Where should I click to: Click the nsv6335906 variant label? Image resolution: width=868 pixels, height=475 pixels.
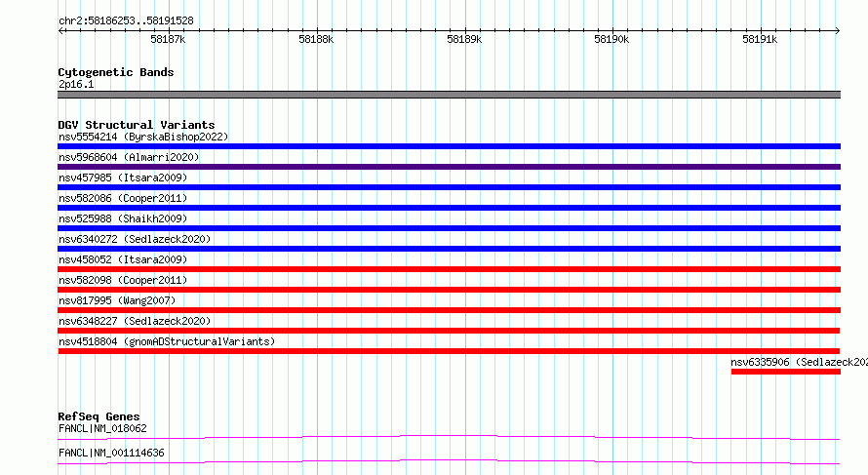799,362
